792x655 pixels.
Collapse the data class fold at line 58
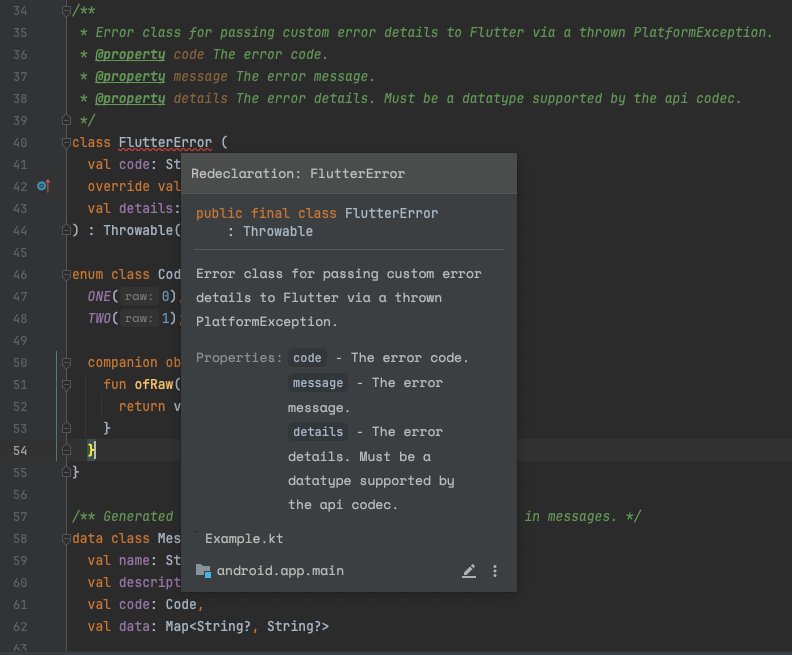pyautogui.click(x=66, y=538)
